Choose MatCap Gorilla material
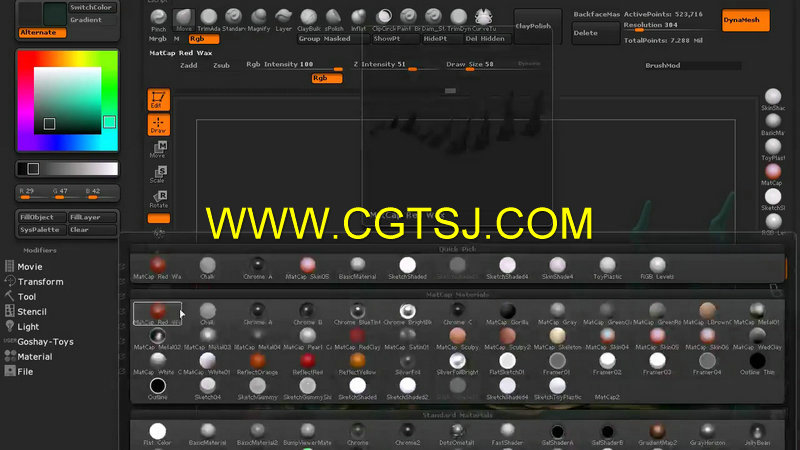The height and width of the screenshot is (450, 800). pos(507,313)
